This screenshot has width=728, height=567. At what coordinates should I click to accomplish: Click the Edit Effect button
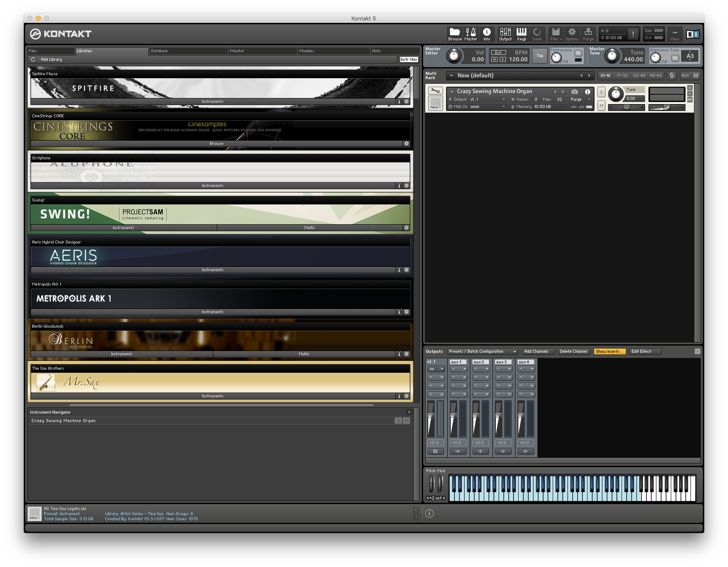point(646,352)
